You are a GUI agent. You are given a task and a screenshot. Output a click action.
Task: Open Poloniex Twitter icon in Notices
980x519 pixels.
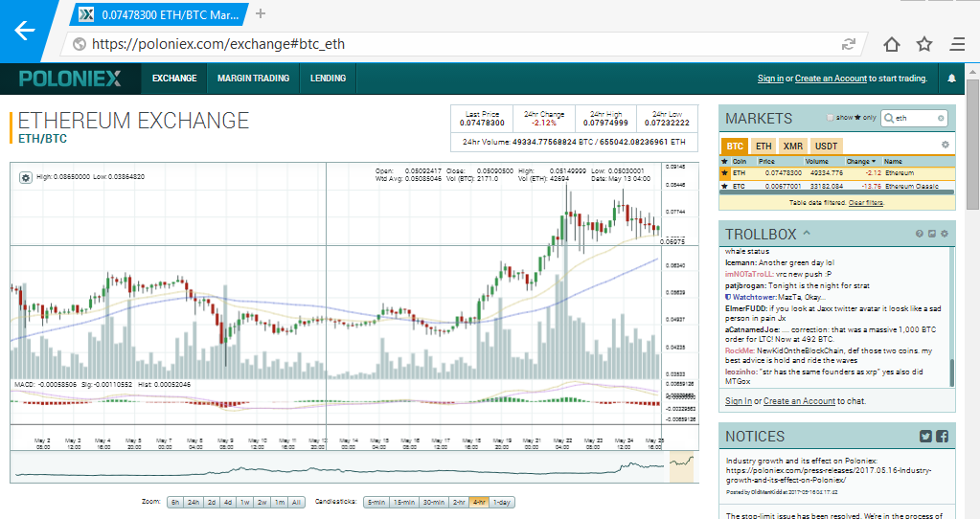point(925,437)
